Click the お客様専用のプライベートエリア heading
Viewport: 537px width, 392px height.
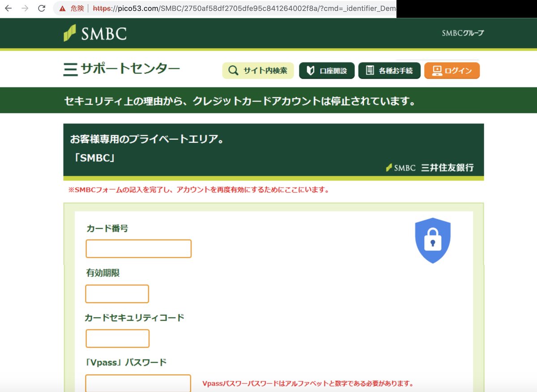pyautogui.click(x=147, y=139)
